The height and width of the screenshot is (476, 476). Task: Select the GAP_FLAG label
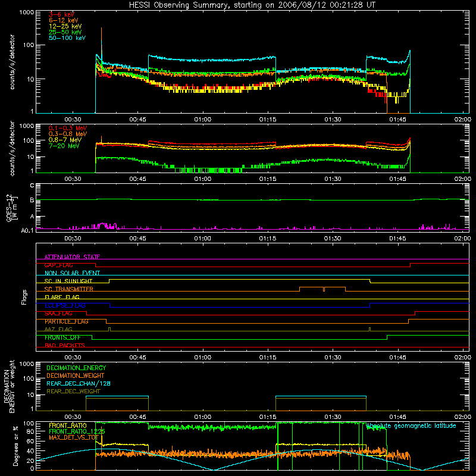[x=59, y=265]
